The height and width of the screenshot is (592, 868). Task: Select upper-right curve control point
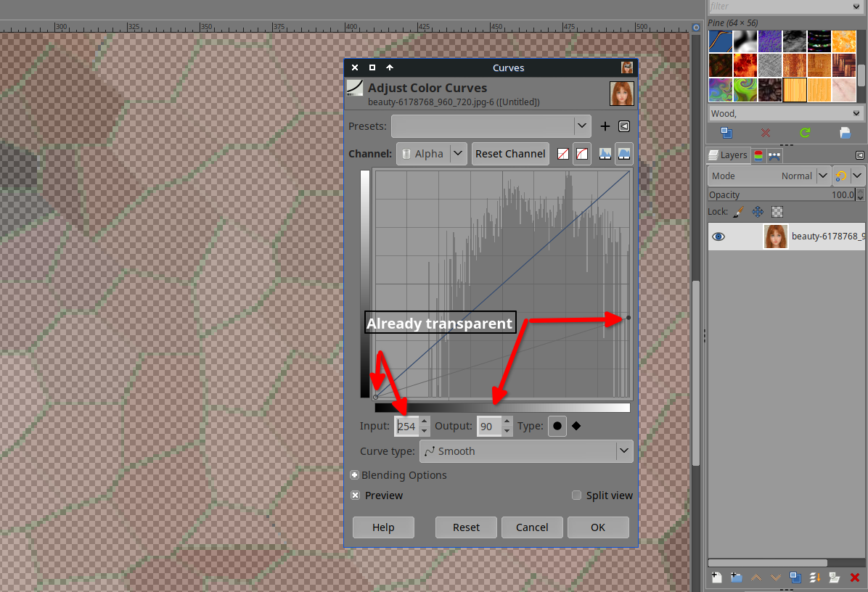click(x=629, y=318)
